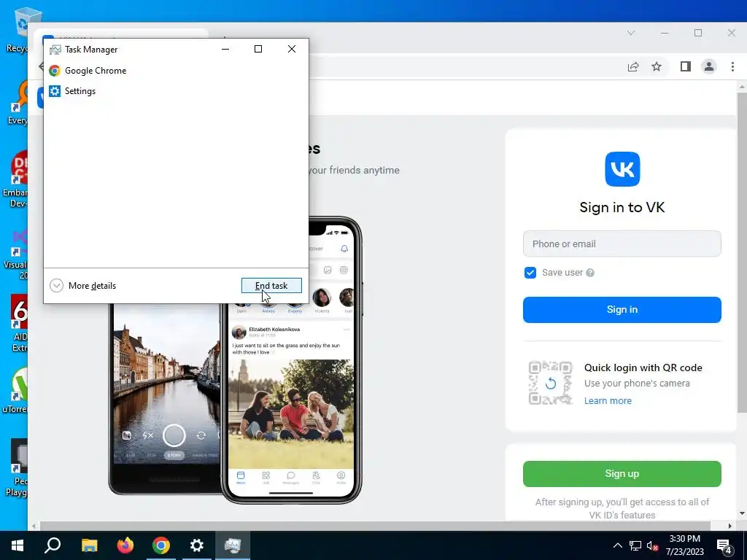
Task: Click Settings gear icon in Task Manager list
Action: (x=55, y=91)
